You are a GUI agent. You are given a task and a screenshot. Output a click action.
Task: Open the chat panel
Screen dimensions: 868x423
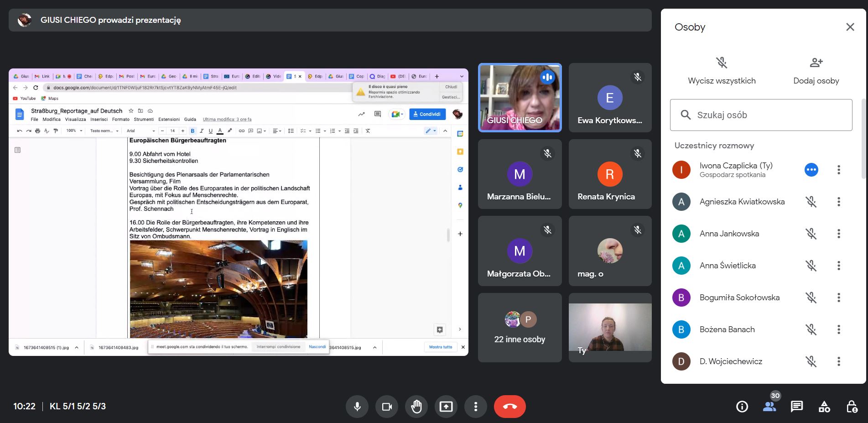pyautogui.click(x=797, y=406)
